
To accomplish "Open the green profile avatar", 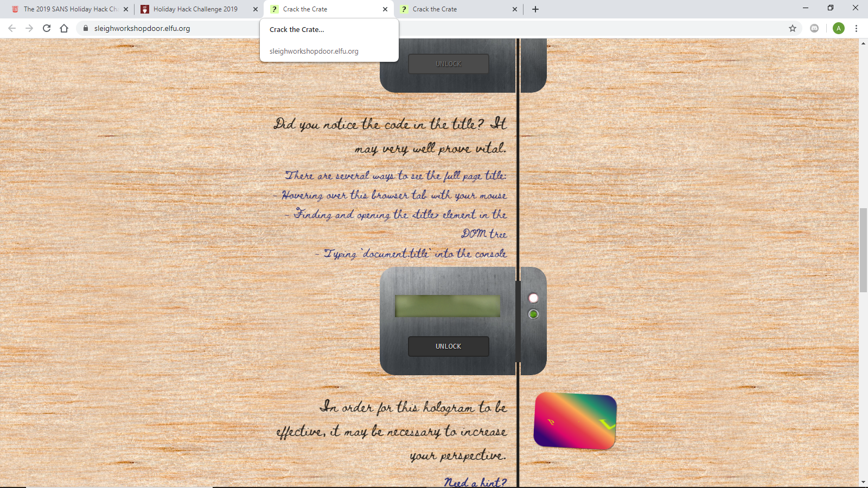I will point(839,28).
